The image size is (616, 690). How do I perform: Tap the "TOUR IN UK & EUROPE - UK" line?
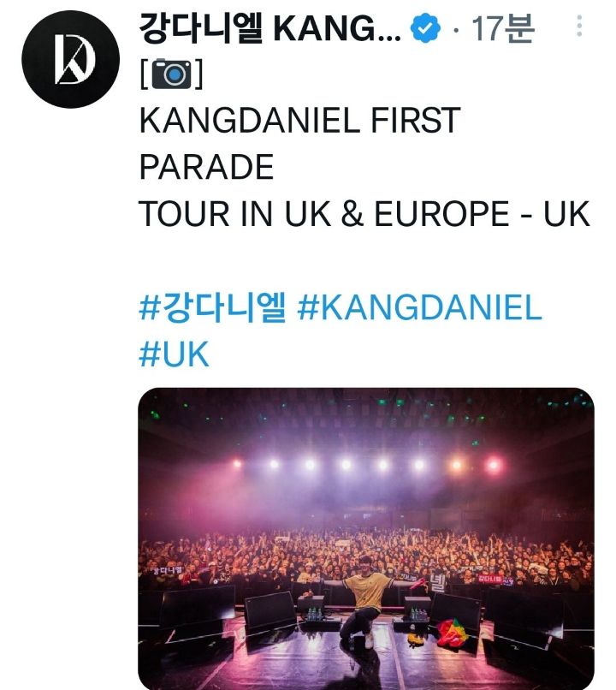tap(364, 214)
